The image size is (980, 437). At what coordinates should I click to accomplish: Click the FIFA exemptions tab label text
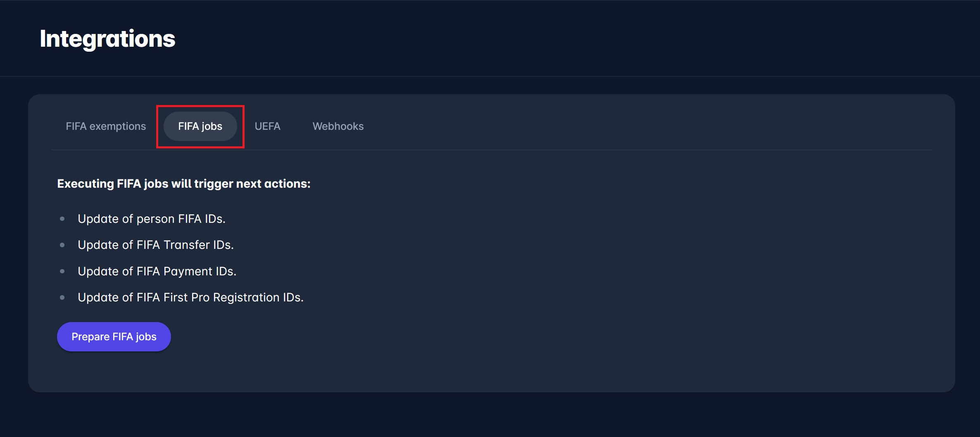point(105,126)
